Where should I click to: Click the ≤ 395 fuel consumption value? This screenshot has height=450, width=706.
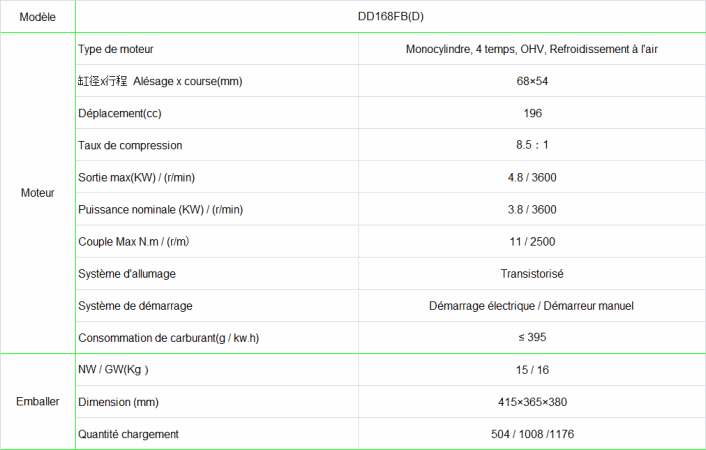(x=532, y=337)
